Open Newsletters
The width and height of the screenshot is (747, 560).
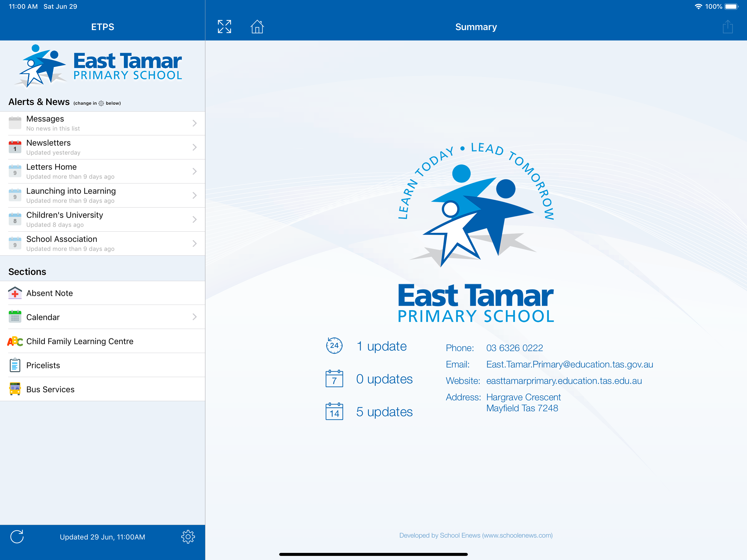click(102, 147)
